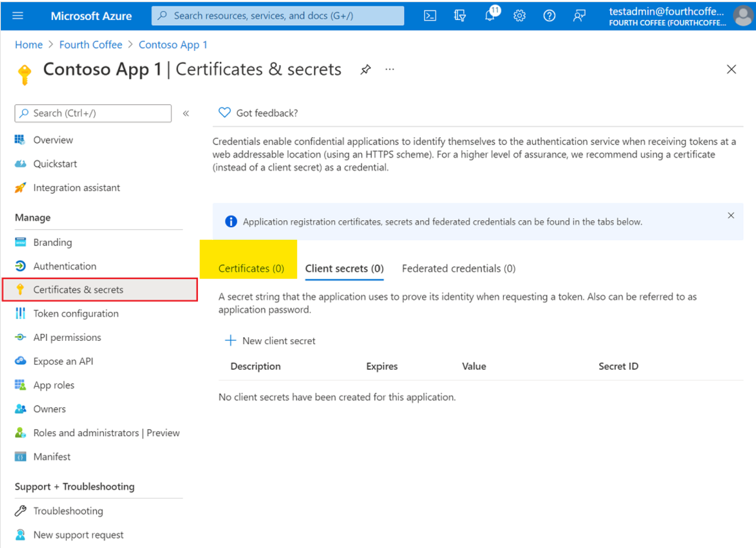Open Overview in sidebar

pos(53,140)
